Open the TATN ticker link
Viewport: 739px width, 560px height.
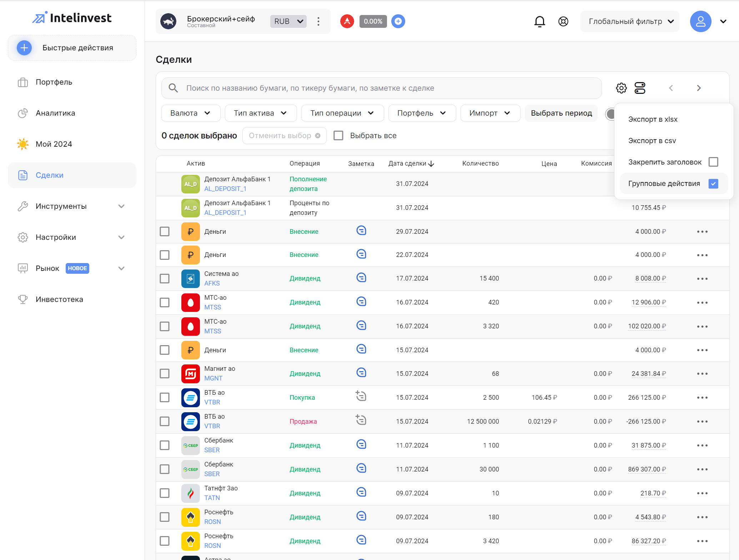coord(212,498)
